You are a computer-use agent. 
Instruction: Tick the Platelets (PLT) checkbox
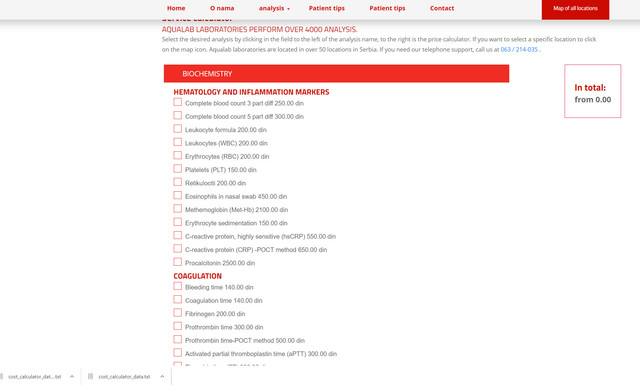(178, 169)
